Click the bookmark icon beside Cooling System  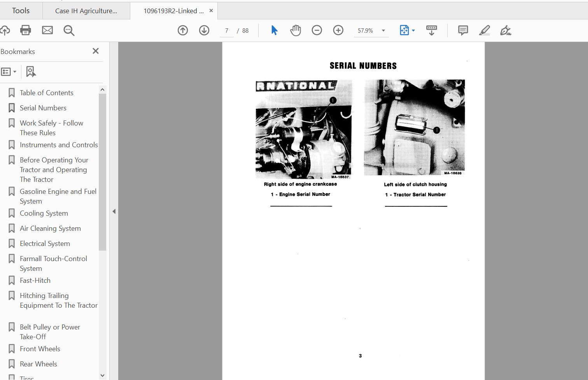[12, 213]
